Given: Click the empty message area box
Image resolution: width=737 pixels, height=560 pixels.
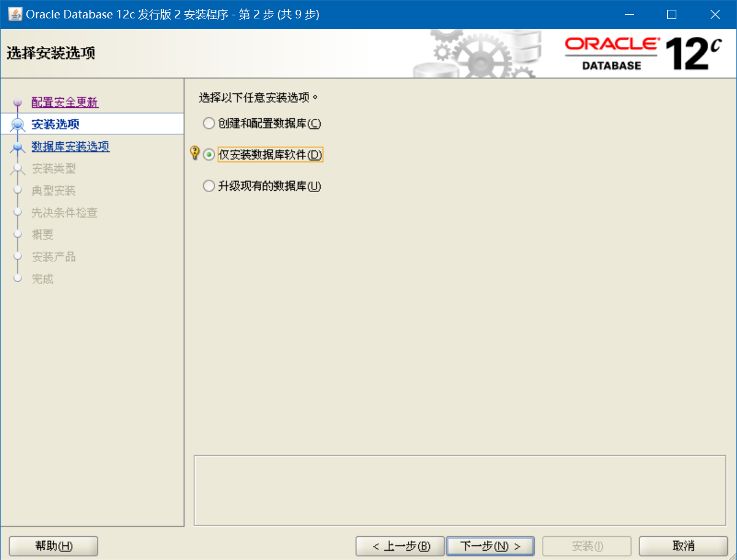Looking at the screenshot, I should [x=460, y=490].
